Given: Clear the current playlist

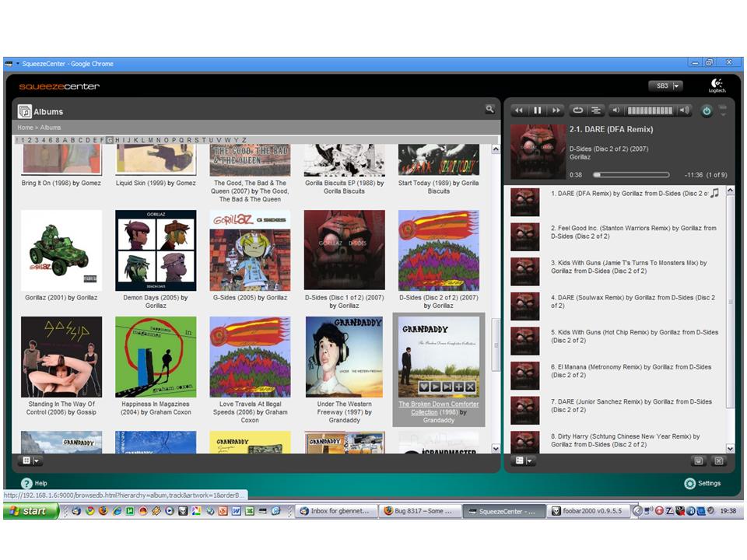Looking at the screenshot, I should [x=718, y=460].
